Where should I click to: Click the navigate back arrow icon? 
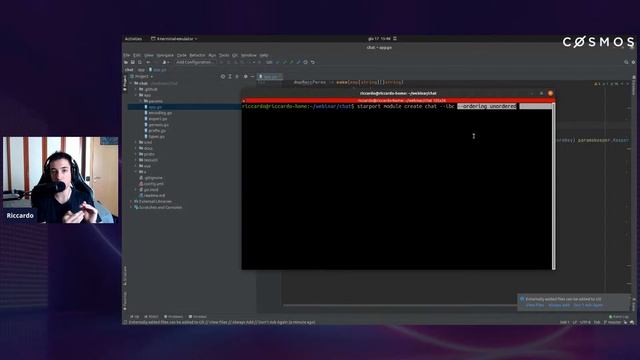[x=148, y=62]
